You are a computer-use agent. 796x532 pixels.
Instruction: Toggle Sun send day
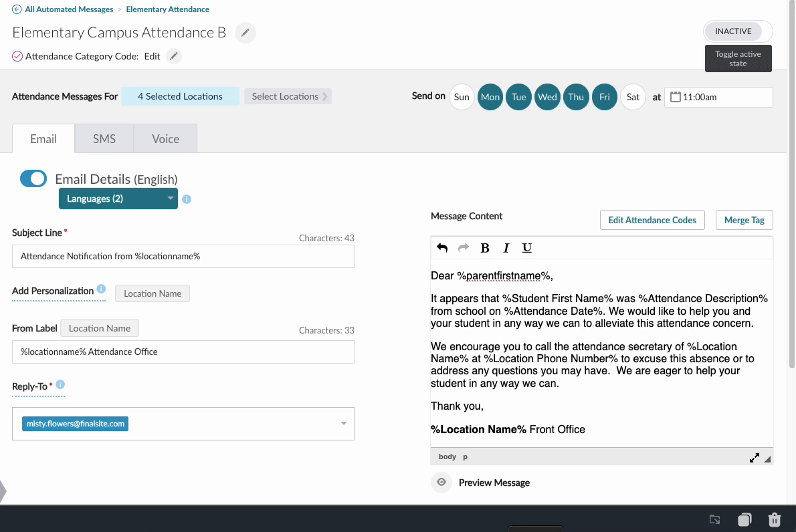click(x=462, y=97)
